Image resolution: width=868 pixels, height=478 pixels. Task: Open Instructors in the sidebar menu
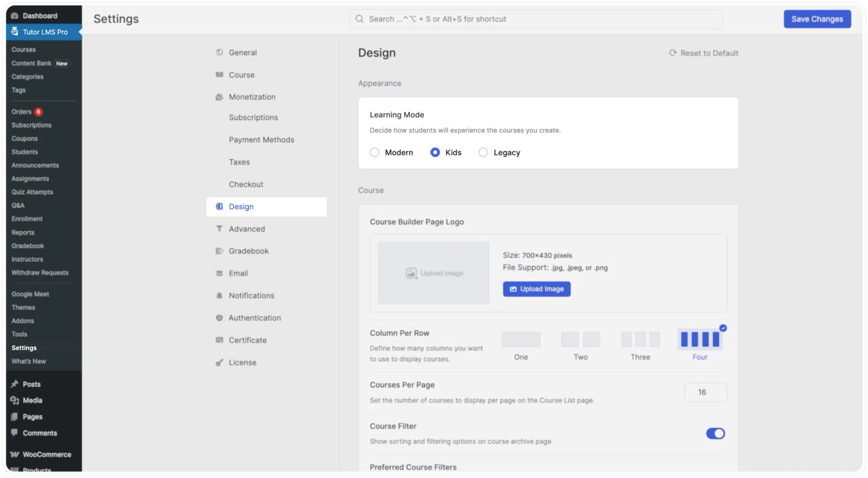pyautogui.click(x=27, y=259)
